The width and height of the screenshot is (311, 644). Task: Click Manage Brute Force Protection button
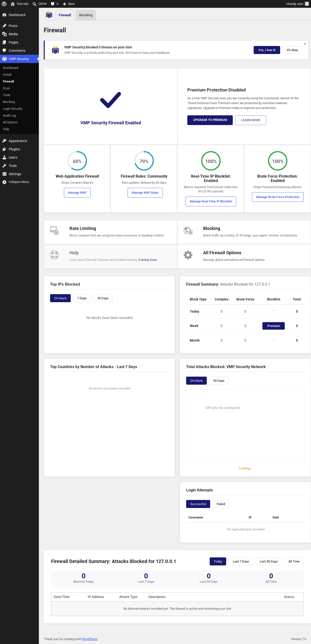(277, 197)
